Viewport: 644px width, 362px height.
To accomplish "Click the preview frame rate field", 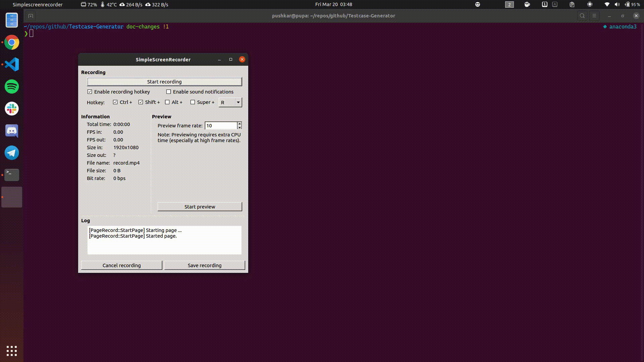I will (x=221, y=126).
